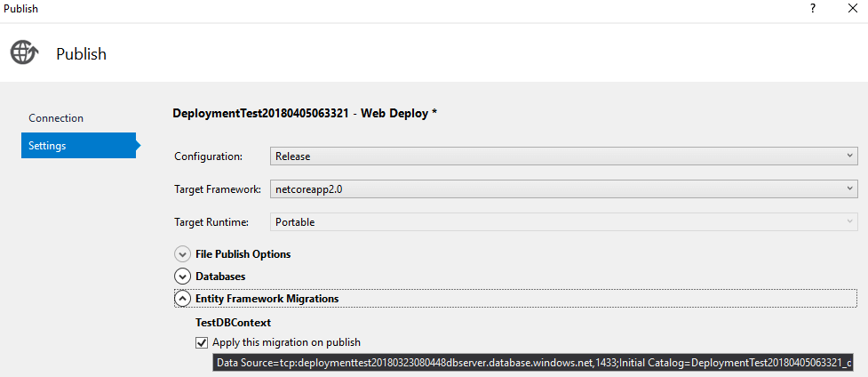Open Target Framework netcoreapp2.0 dropdown

click(x=564, y=189)
